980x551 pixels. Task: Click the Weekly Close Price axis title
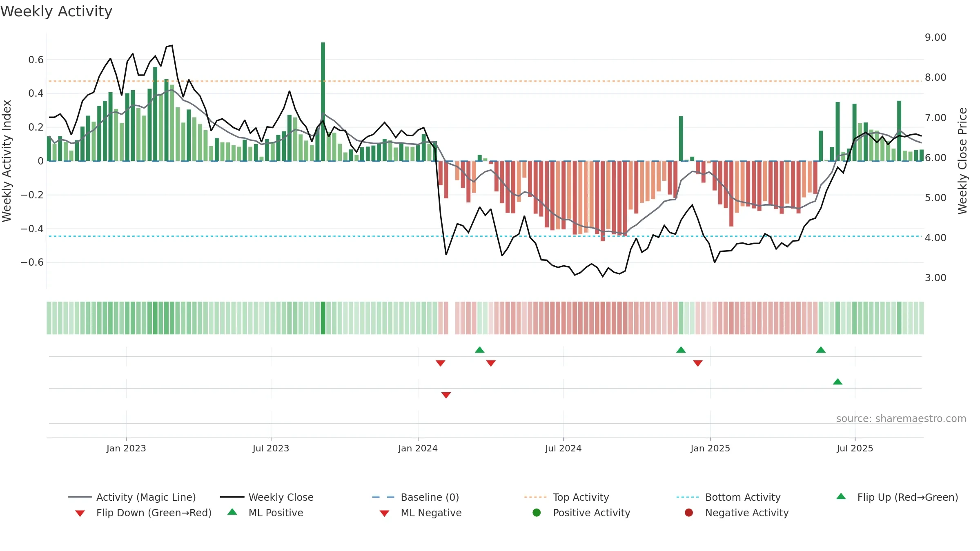[962, 161]
